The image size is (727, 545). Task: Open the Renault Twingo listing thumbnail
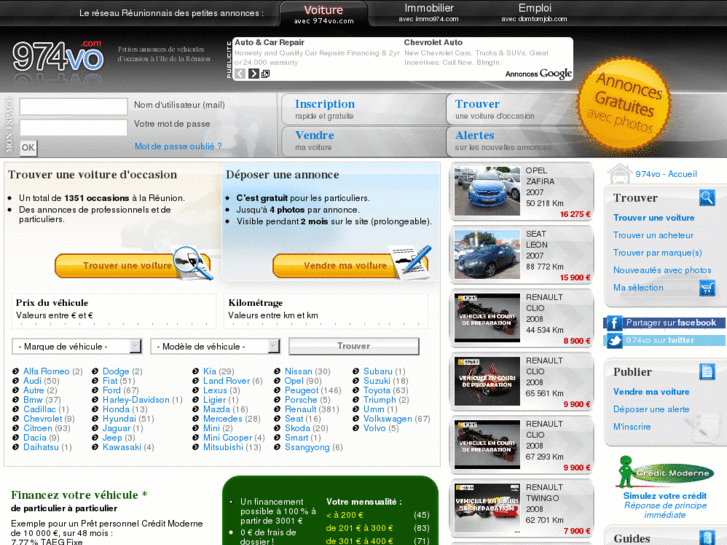[487, 508]
